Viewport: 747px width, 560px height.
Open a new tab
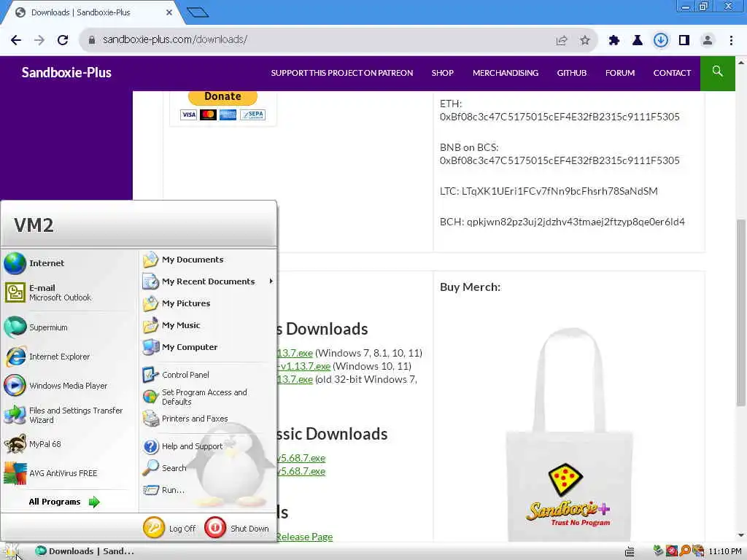point(198,12)
